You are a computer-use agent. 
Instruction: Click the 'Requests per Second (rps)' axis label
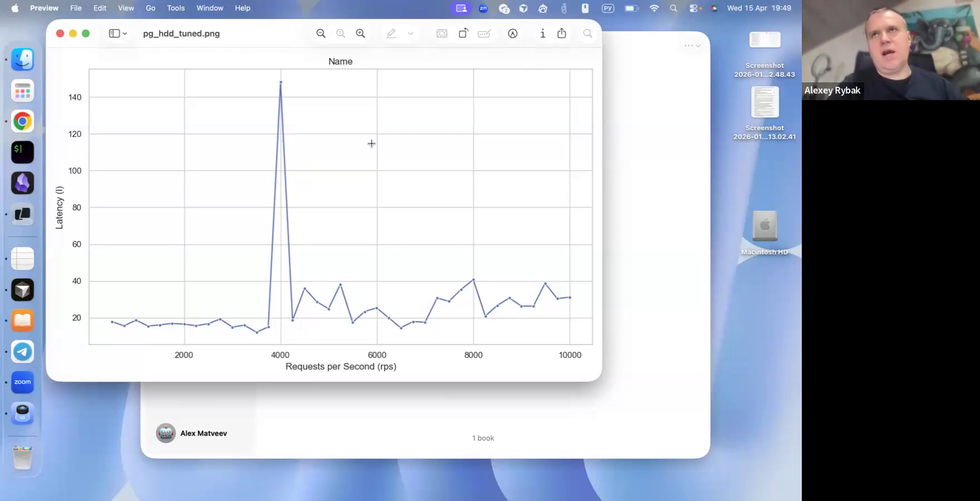pos(341,366)
